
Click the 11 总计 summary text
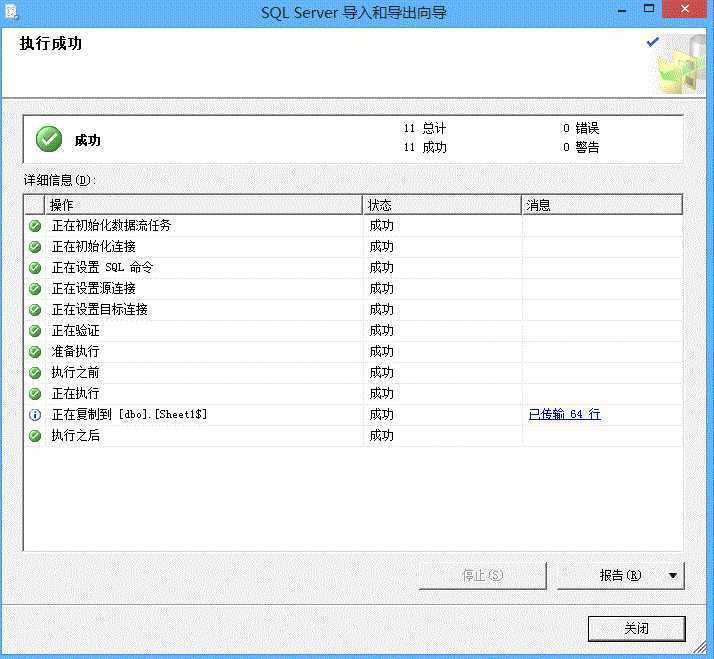[x=424, y=128]
